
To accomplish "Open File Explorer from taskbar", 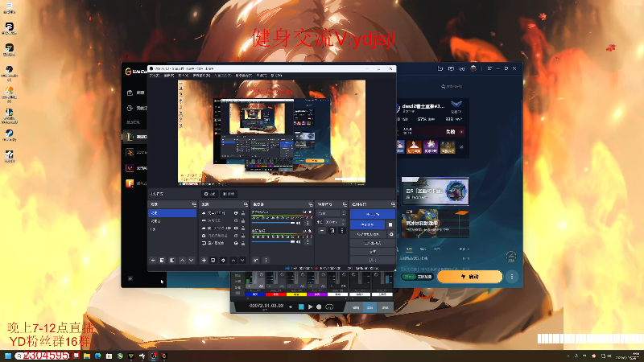I will [87, 356].
